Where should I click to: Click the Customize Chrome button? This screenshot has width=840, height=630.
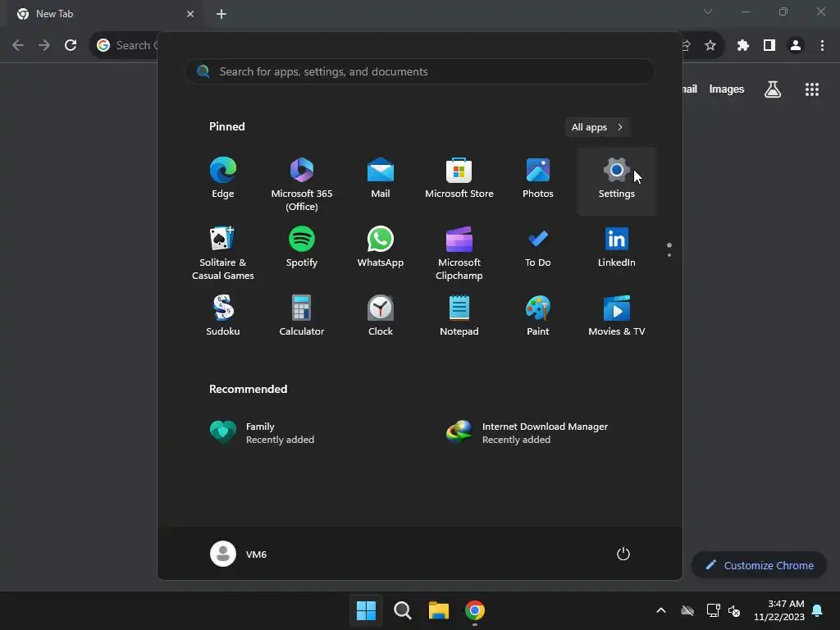759,565
